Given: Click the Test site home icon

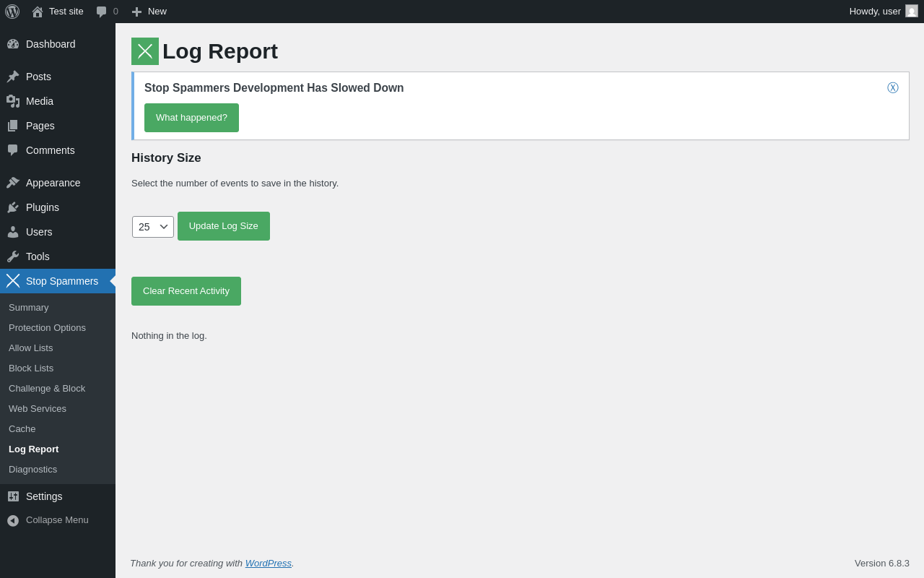Looking at the screenshot, I should point(38,12).
